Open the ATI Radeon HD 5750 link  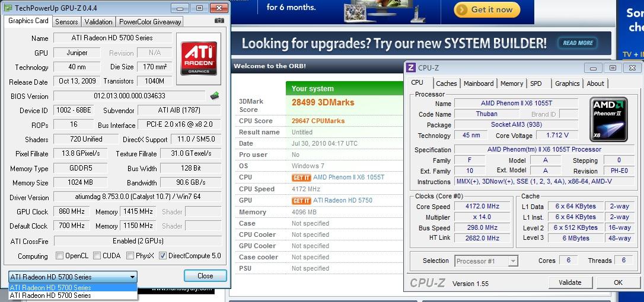tap(343, 200)
